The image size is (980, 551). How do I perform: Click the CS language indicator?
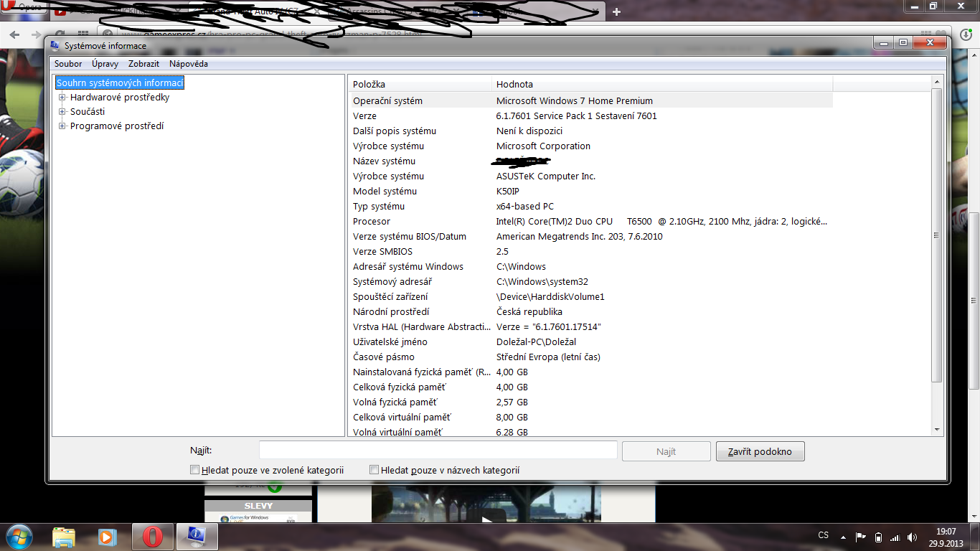(x=824, y=535)
